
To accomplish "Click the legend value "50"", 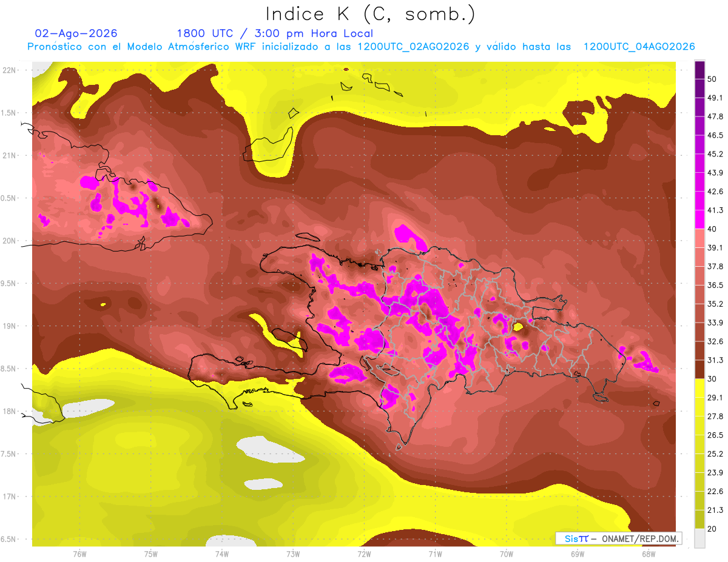I will 713,79.
